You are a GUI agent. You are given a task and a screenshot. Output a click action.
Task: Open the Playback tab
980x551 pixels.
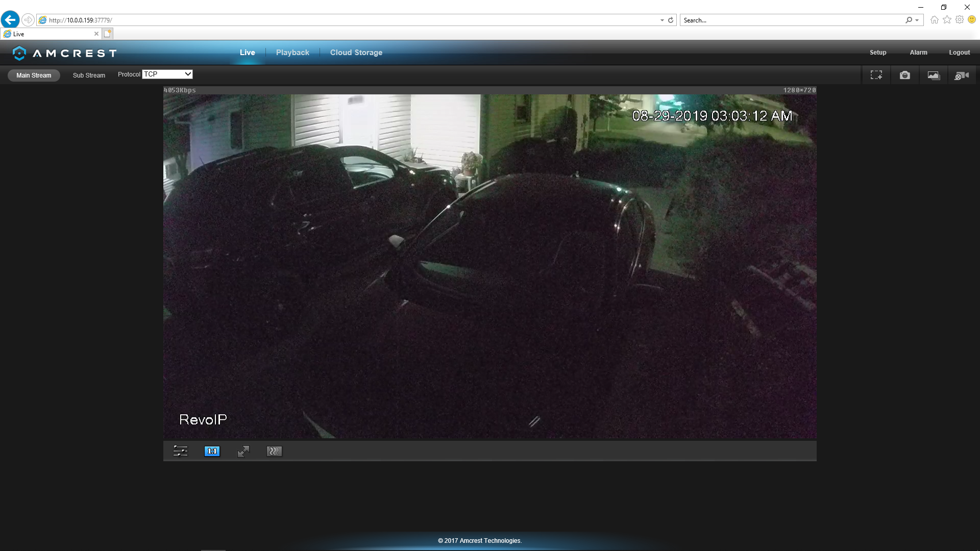[292, 53]
